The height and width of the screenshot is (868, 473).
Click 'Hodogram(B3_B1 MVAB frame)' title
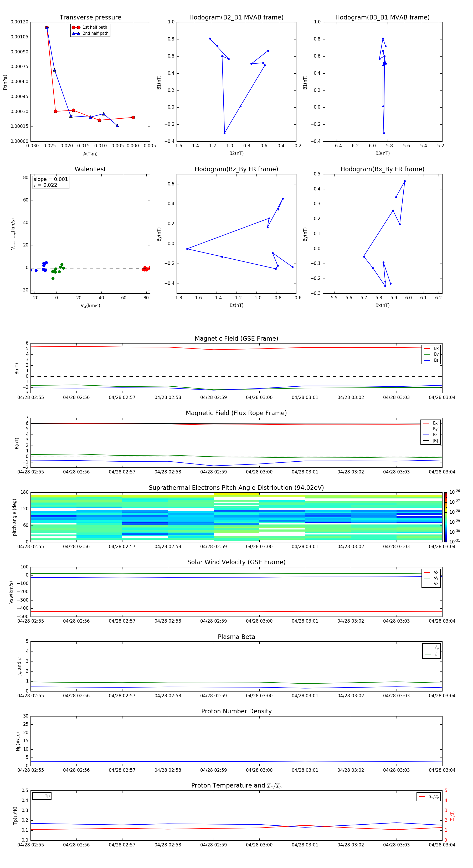click(x=382, y=18)
